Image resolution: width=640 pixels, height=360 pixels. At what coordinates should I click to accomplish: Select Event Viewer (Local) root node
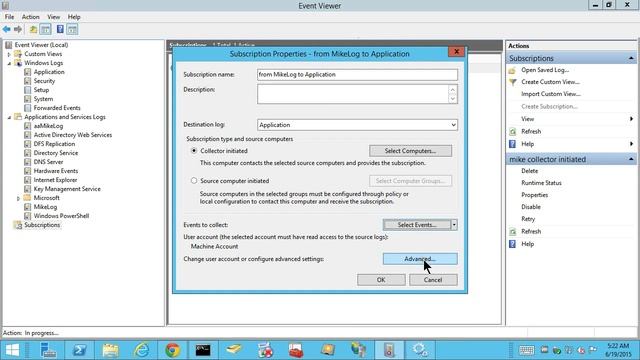[41, 45]
